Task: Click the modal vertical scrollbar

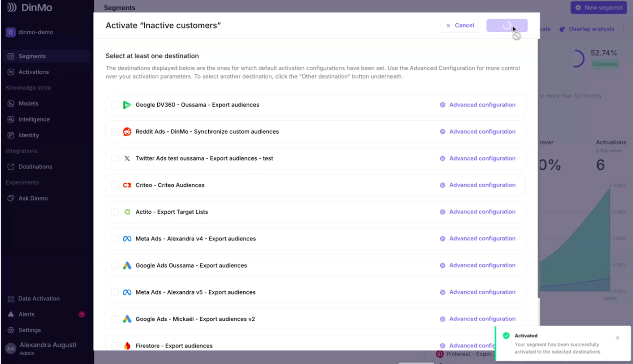Action: click(539, 168)
